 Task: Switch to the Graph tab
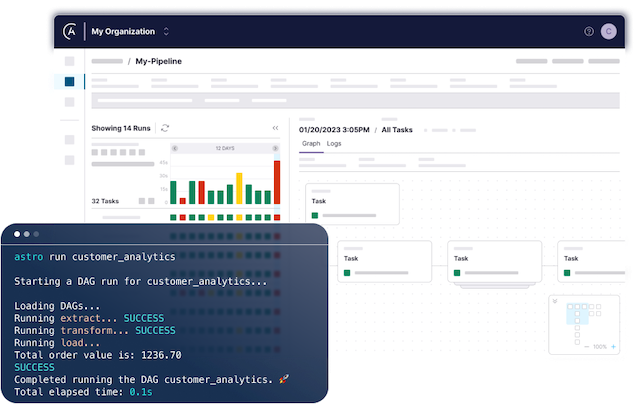click(x=311, y=144)
